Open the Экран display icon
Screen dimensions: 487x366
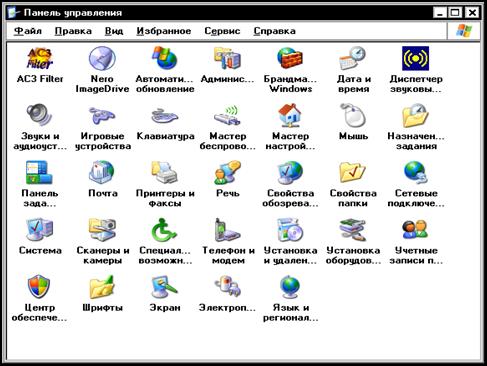tap(165, 287)
